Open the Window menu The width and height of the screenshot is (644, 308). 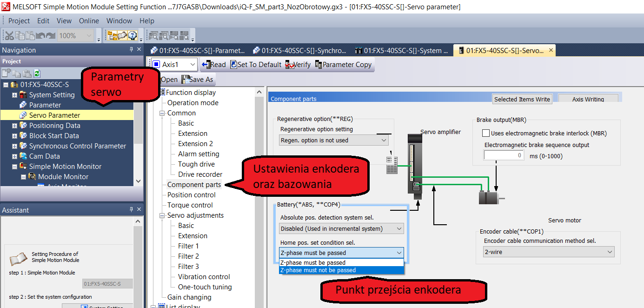coord(119,21)
